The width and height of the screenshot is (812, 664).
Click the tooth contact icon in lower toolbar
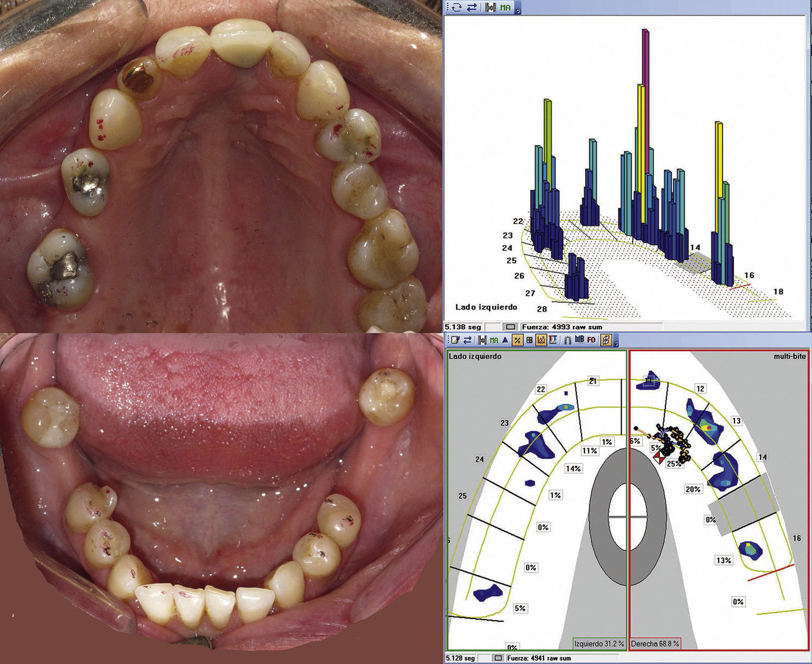481,340
